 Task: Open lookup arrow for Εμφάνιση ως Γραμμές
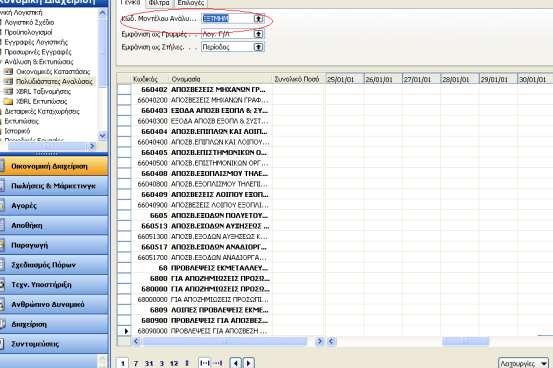[259, 34]
